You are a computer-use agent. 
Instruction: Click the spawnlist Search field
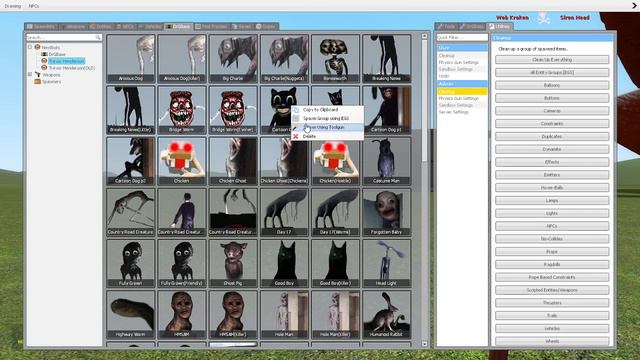point(64,38)
